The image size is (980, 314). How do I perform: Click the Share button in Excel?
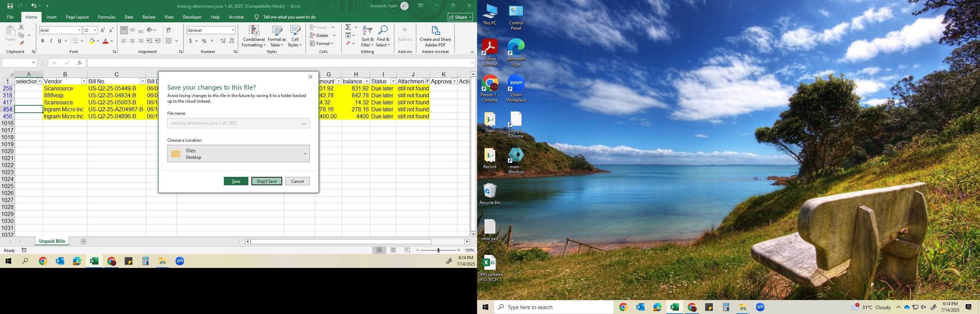[460, 17]
